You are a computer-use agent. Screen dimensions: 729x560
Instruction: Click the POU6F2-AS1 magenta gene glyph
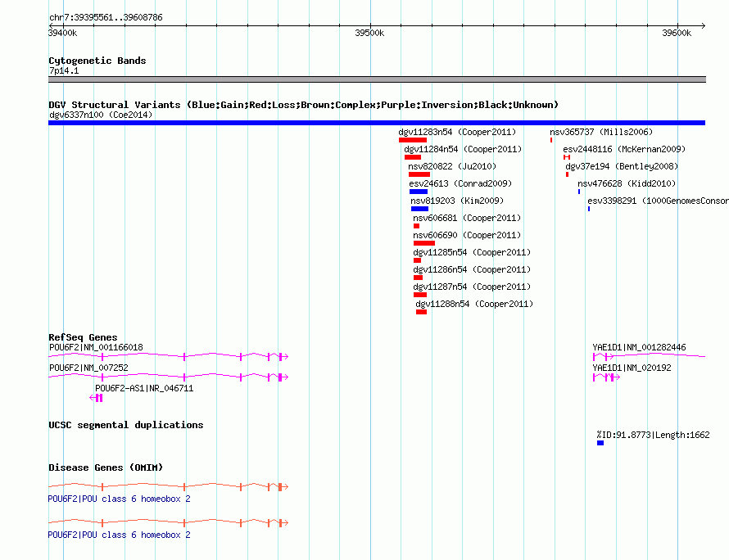(96, 398)
